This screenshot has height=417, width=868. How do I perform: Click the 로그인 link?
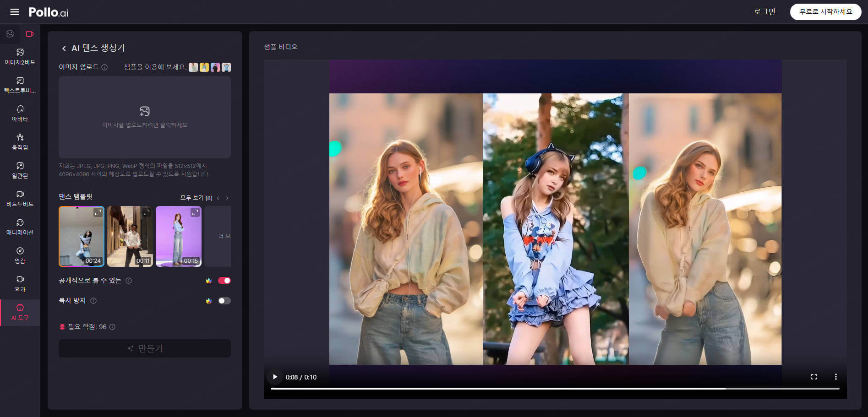[x=764, y=11]
